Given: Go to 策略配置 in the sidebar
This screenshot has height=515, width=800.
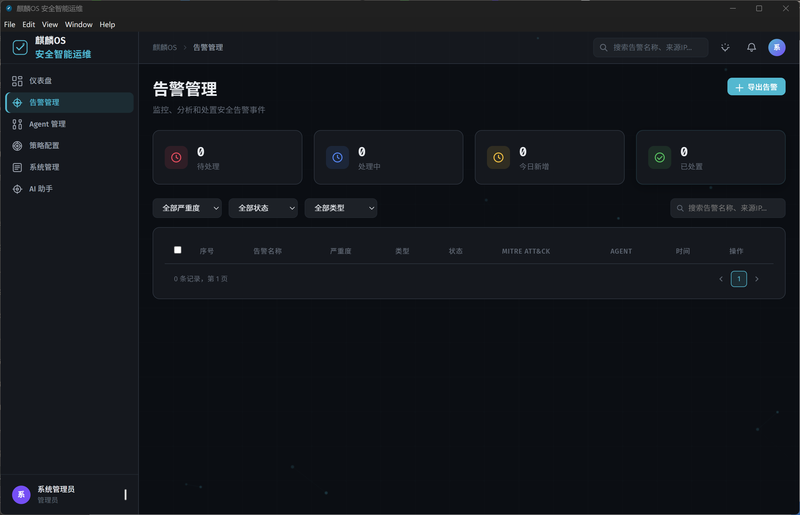Looking at the screenshot, I should click(69, 145).
